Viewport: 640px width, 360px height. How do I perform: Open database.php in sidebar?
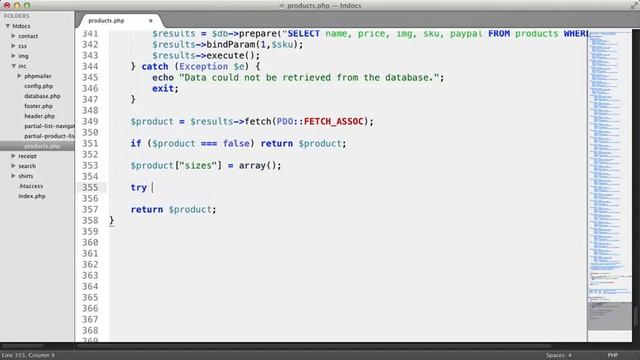(x=42, y=96)
